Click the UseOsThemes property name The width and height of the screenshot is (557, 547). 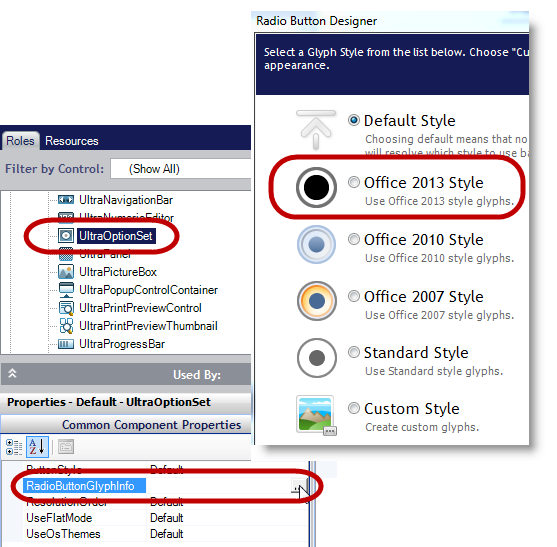click(x=63, y=534)
